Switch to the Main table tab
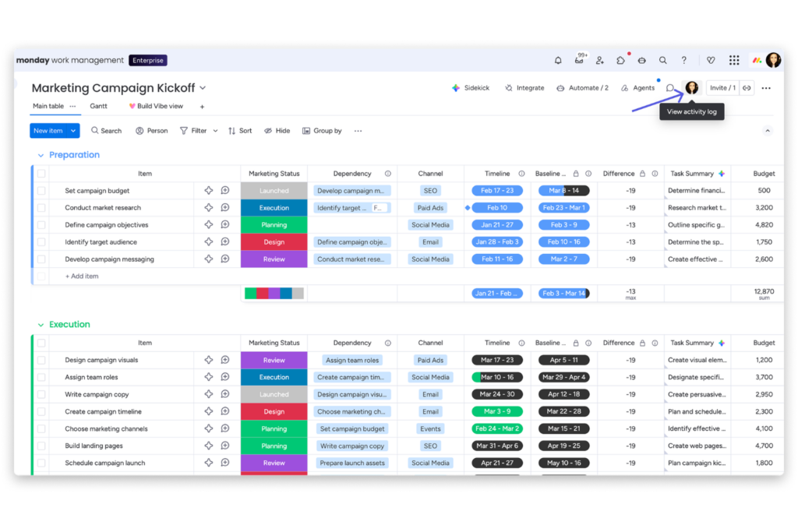798x532 pixels. [48, 106]
